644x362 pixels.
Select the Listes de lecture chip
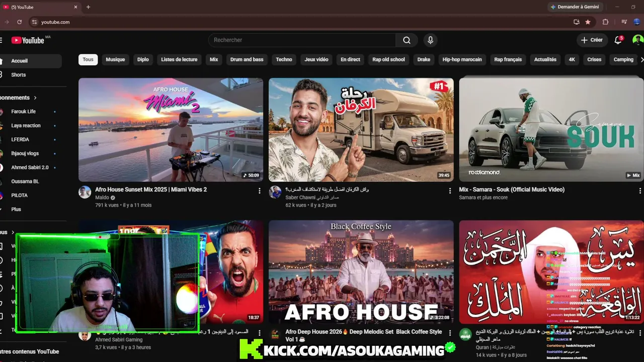pos(179,59)
